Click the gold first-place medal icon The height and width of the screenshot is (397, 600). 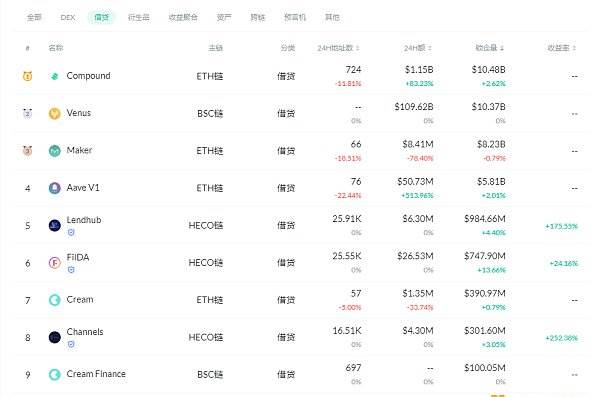tap(28, 76)
